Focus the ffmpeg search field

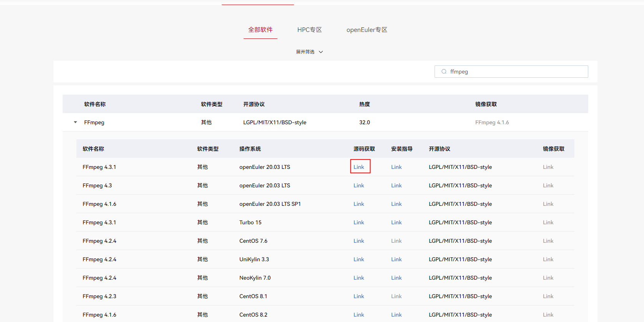tap(511, 72)
